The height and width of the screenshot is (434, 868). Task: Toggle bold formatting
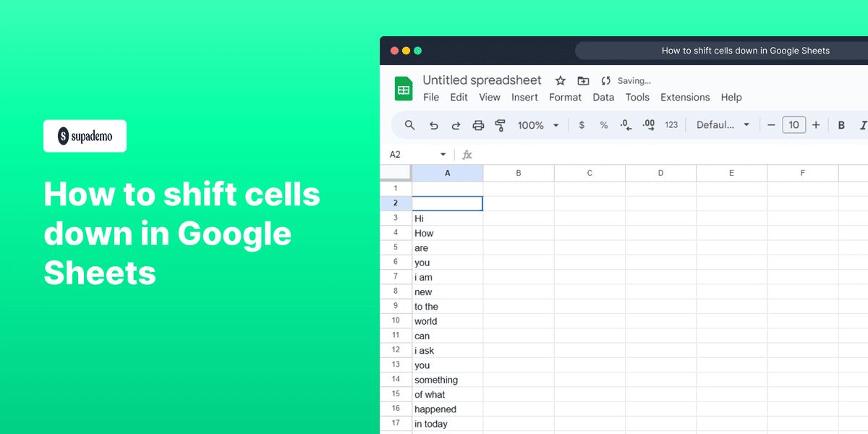(841, 124)
